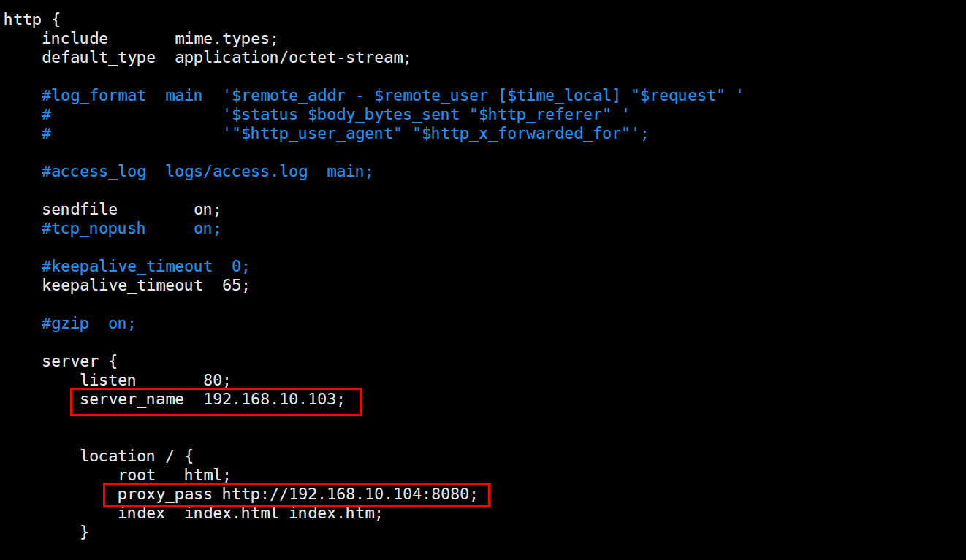Click the 'server {' block opening

(80, 361)
